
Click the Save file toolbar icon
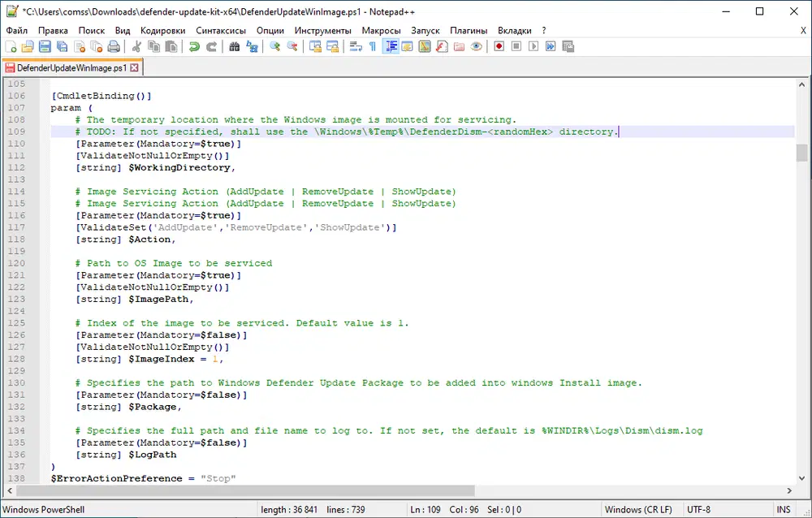tap(44, 47)
